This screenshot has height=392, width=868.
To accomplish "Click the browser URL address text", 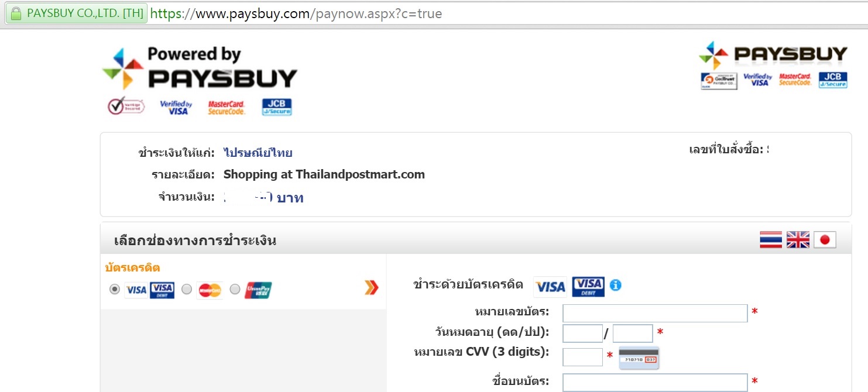I will (x=296, y=13).
